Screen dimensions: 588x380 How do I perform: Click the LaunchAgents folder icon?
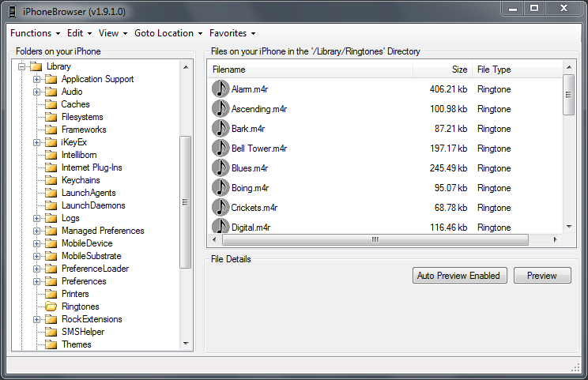[x=51, y=193]
